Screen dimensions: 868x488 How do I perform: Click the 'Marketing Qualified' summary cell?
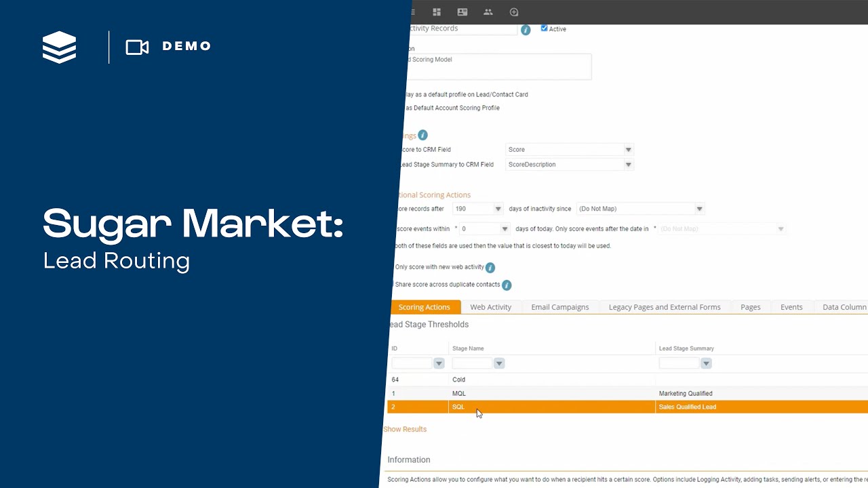(762, 393)
